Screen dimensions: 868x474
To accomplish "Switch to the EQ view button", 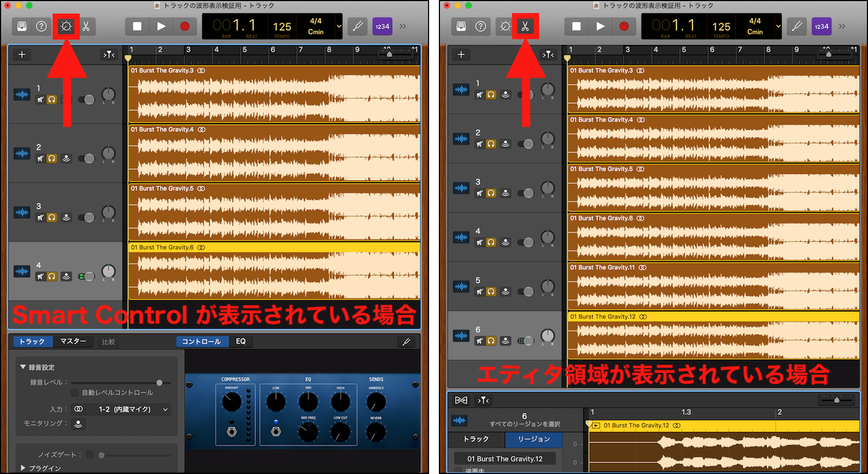I will coord(241,342).
